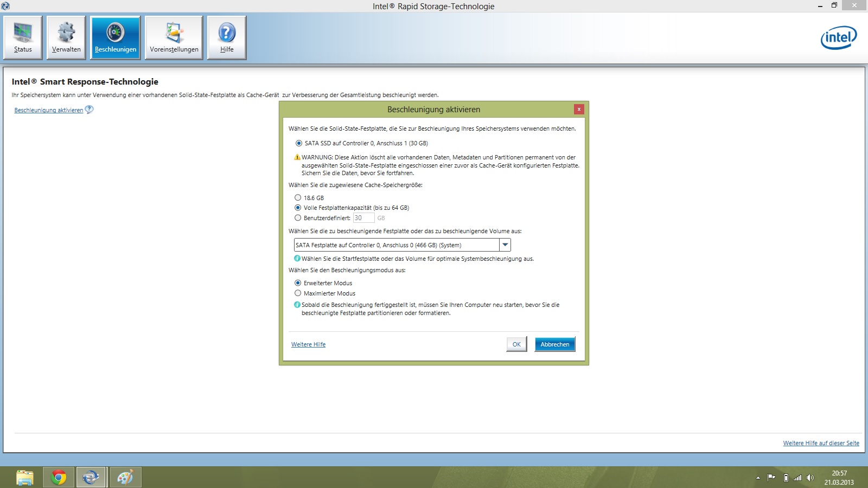This screenshot has height=488, width=868.
Task: Click the network signal tray icon
Action: pos(797,478)
